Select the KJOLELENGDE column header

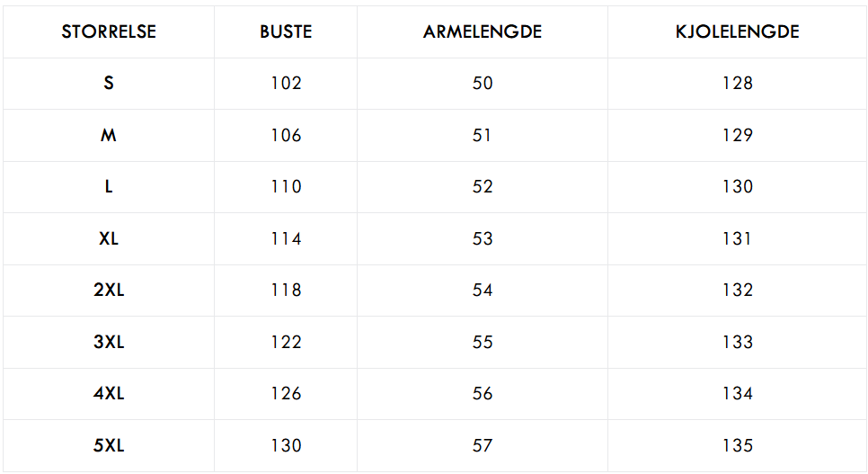click(738, 31)
